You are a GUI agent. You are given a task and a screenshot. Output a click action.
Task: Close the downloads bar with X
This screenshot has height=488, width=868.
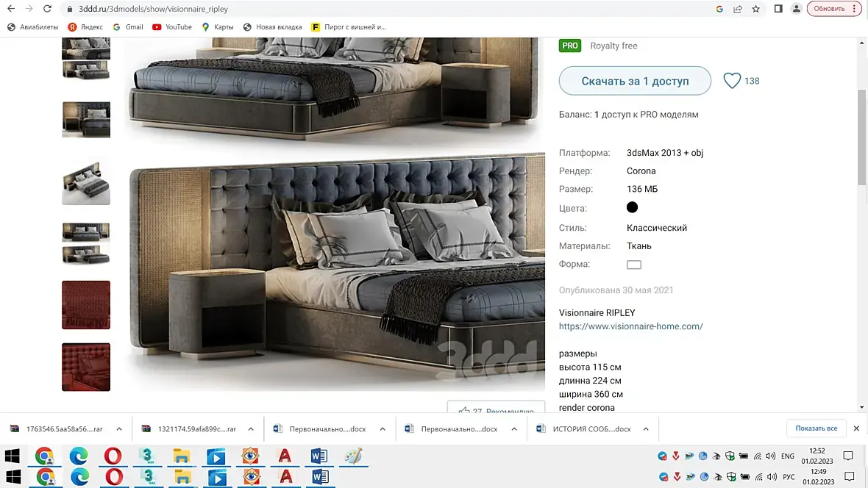856,428
